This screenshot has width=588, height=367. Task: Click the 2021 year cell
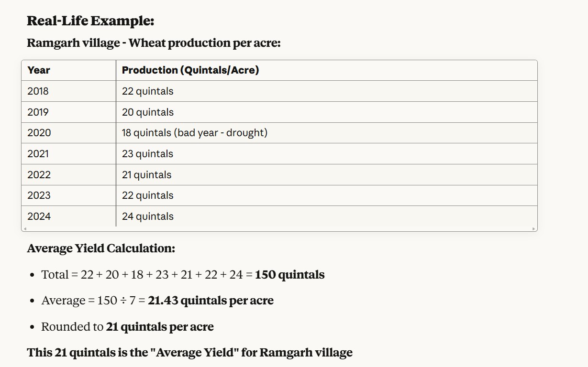[38, 154]
